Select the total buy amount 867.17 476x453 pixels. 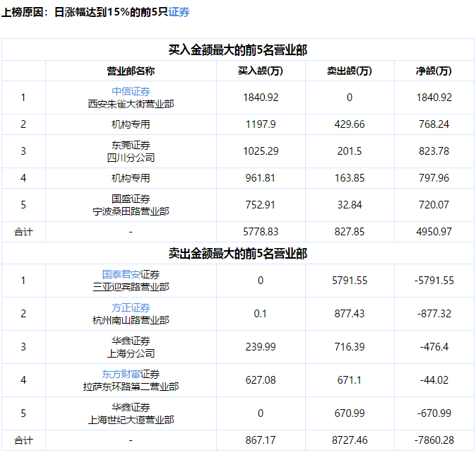[261, 440]
